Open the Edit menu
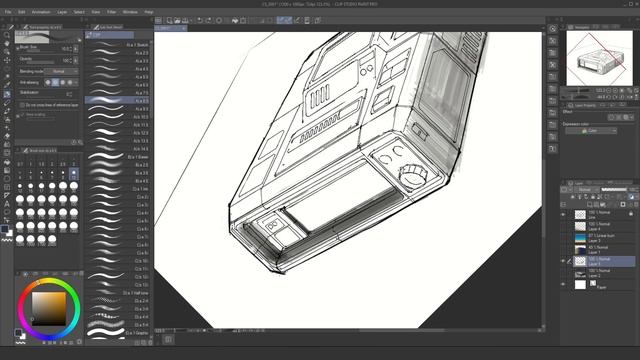 22,12
